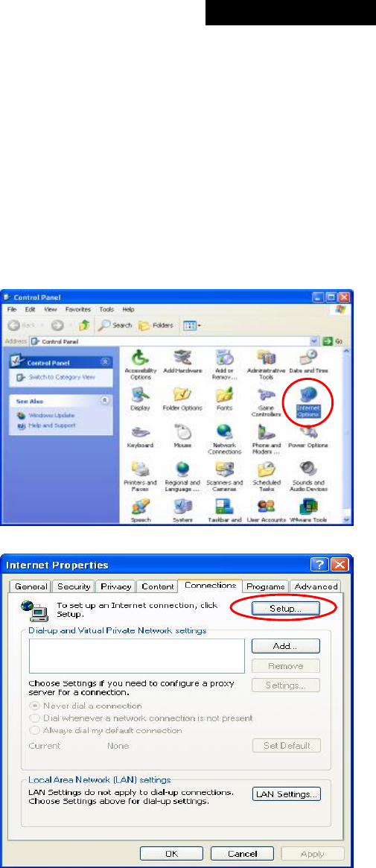This screenshot has width=376, height=868.
Task: Open Printers and Faxes icon
Action: click(x=140, y=475)
